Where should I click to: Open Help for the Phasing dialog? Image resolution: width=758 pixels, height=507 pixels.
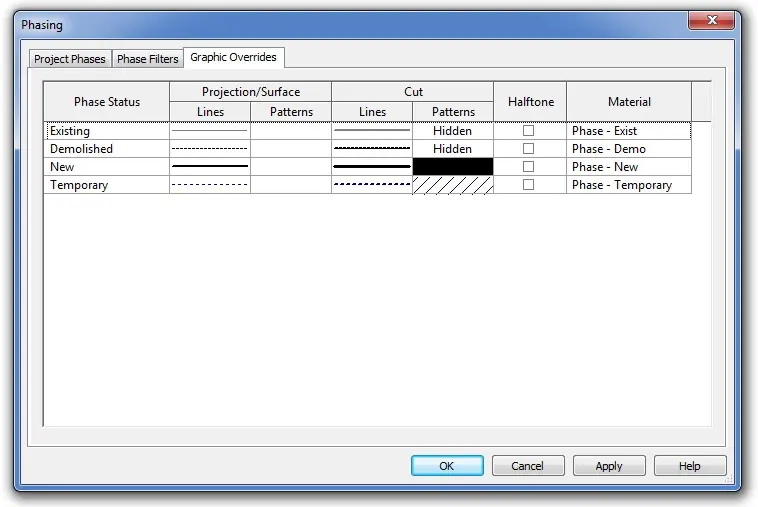tap(690, 465)
